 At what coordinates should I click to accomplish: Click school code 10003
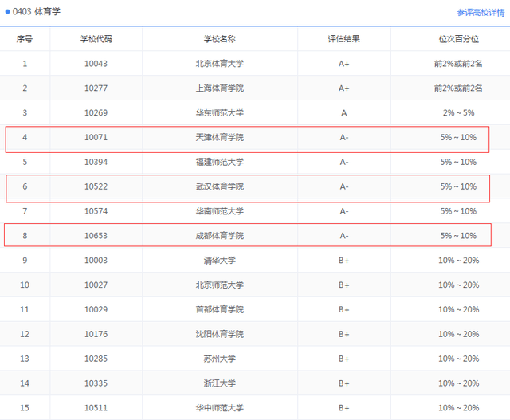click(x=96, y=261)
